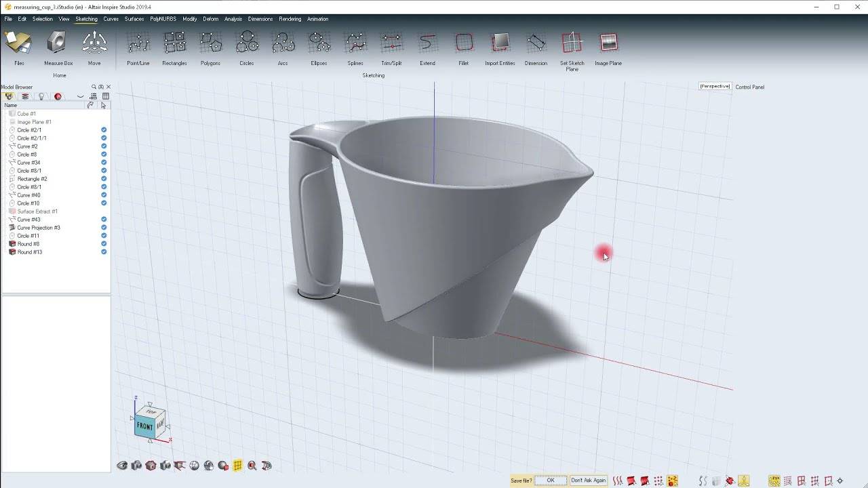Click the eye view icon in bottom view toolbar
The height and width of the screenshot is (488, 868).
[122, 466]
